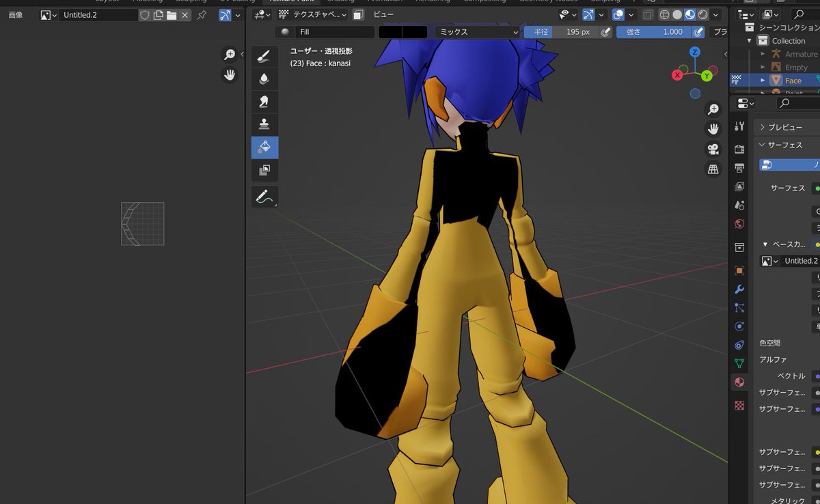
Task: Switch to wireframe shading
Action: point(665,14)
